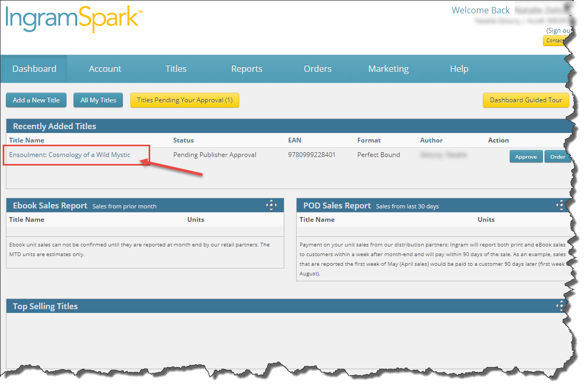
Task: Click the Pending Publisher Approval status text
Action: click(x=215, y=155)
